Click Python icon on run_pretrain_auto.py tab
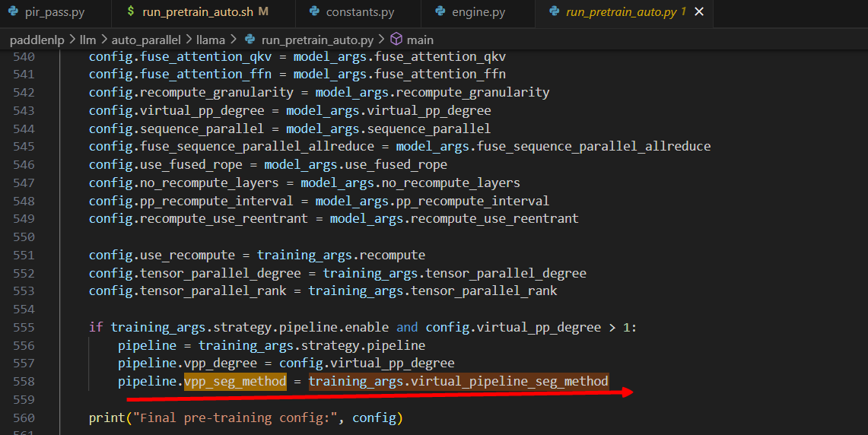 (x=554, y=11)
